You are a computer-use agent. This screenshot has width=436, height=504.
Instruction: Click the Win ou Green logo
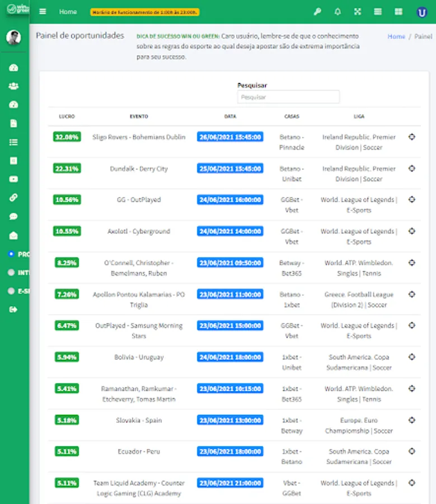(x=18, y=8)
